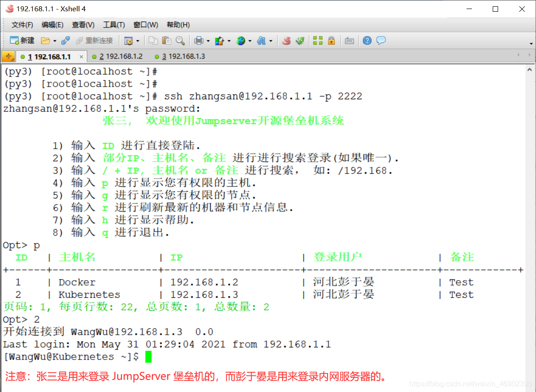
Task: Click the Find magnifier icon
Action: 180,41
